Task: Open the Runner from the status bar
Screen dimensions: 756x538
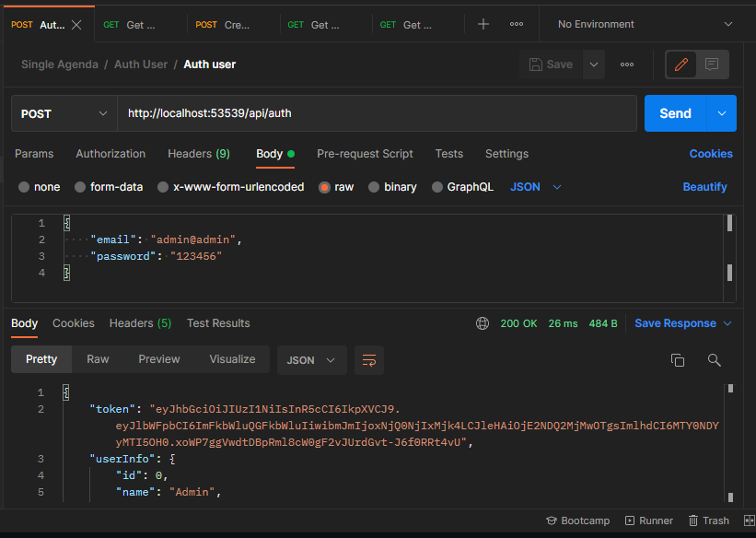Action: click(649, 520)
